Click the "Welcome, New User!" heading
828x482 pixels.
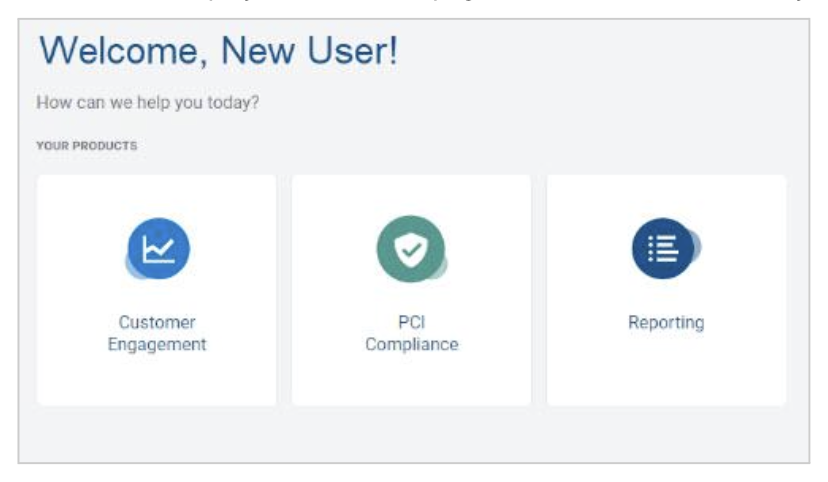click(x=218, y=52)
